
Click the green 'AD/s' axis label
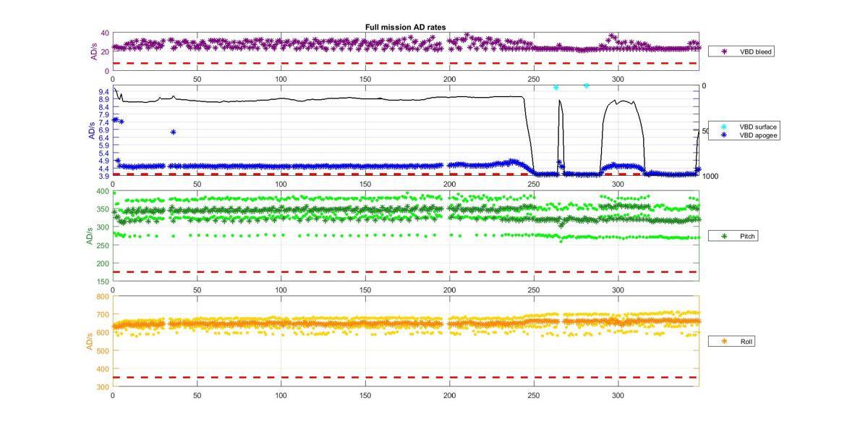pos(90,236)
